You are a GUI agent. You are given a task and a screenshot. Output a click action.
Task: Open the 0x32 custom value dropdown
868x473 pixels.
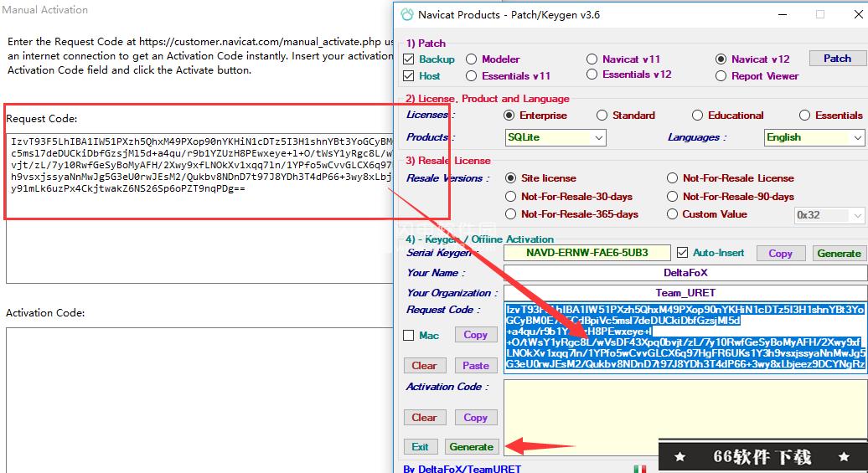click(829, 215)
